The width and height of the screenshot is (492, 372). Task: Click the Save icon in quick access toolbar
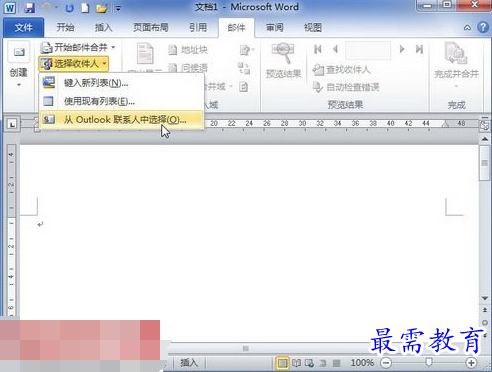30,7
